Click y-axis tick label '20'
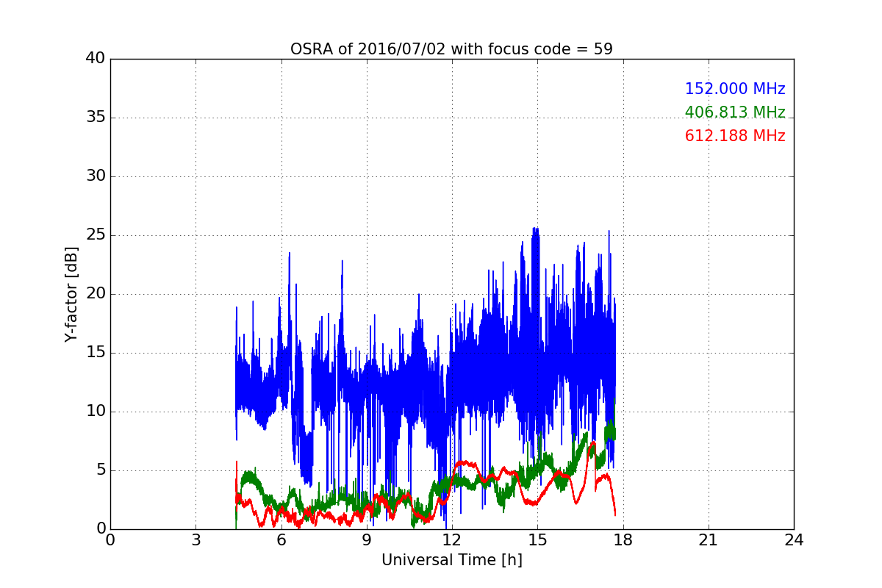The height and width of the screenshot is (588, 882). pos(96,294)
